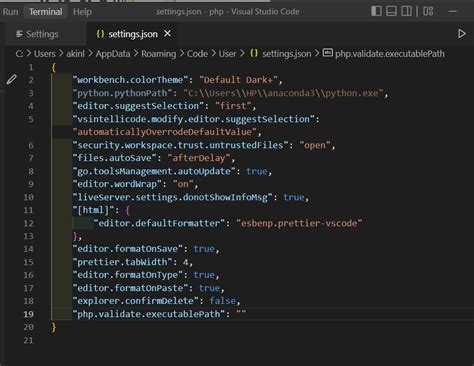Click line number 11 in the gutter

pyautogui.click(x=28, y=210)
